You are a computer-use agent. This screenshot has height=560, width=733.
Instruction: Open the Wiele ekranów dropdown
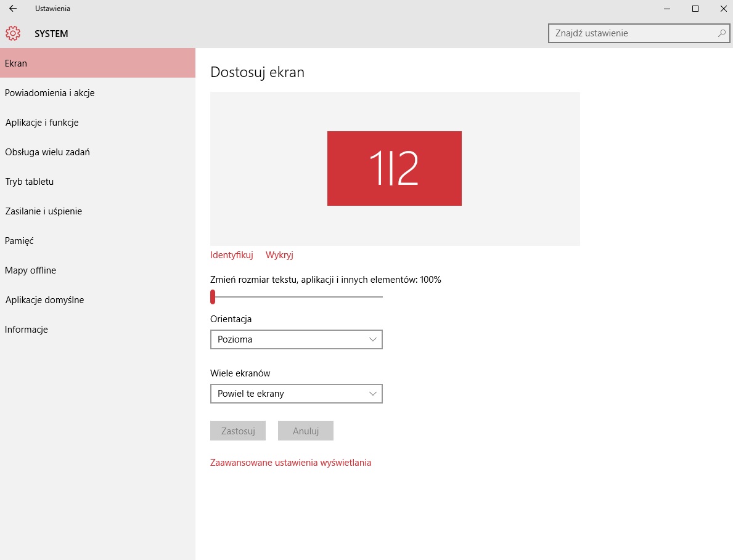(x=297, y=394)
